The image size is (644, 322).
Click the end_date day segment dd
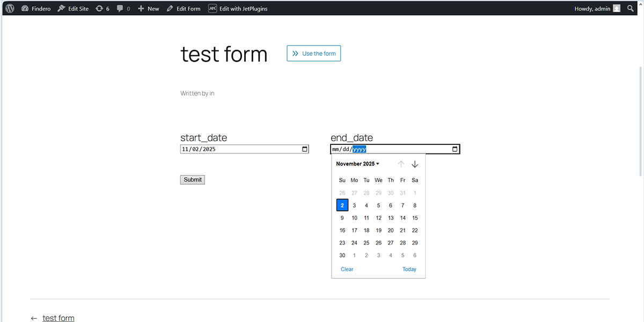point(346,149)
